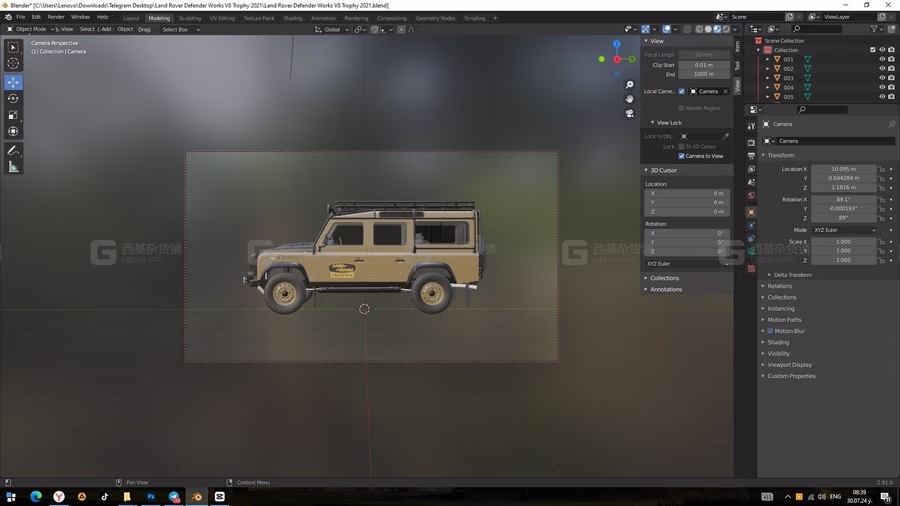This screenshot has height=506, width=900.
Task: Click the viewport zoom magnifier icon
Action: [630, 85]
